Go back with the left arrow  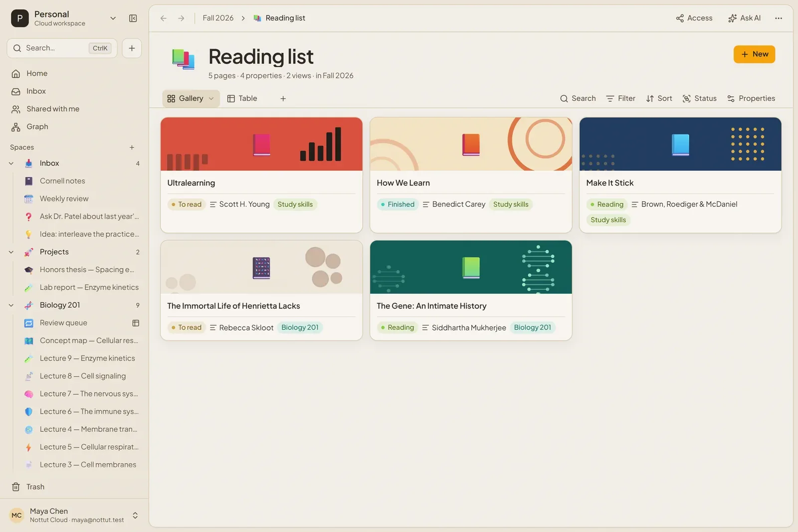point(164,18)
